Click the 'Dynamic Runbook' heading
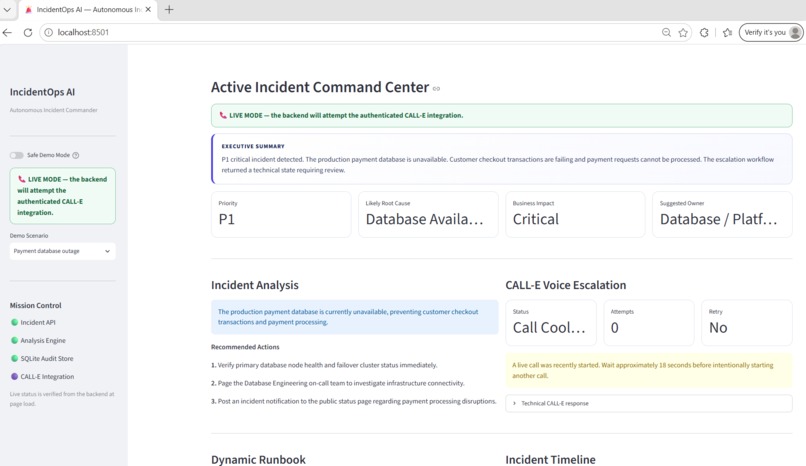 (x=259, y=459)
